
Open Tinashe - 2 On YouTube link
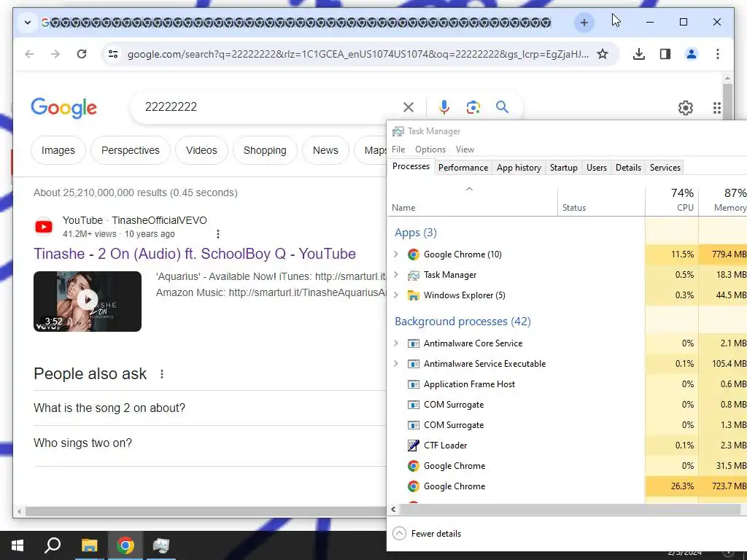pyautogui.click(x=194, y=254)
